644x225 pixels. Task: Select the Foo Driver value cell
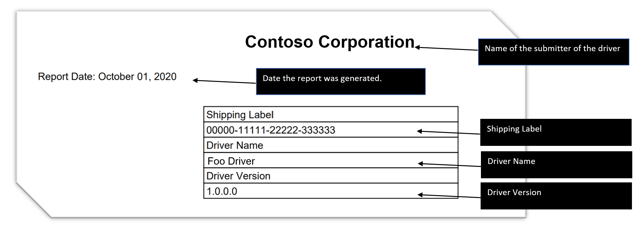pos(331,160)
